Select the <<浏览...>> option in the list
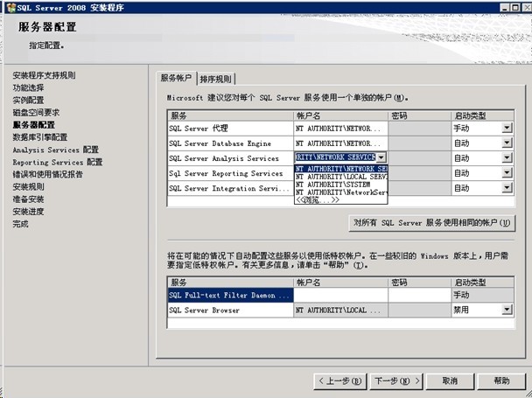The width and height of the screenshot is (532, 398). [341, 199]
